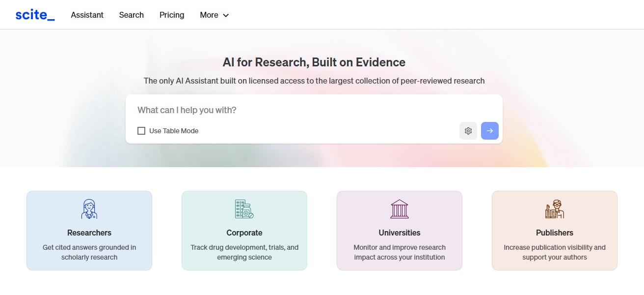Click the scite_ logo

[x=35, y=15]
